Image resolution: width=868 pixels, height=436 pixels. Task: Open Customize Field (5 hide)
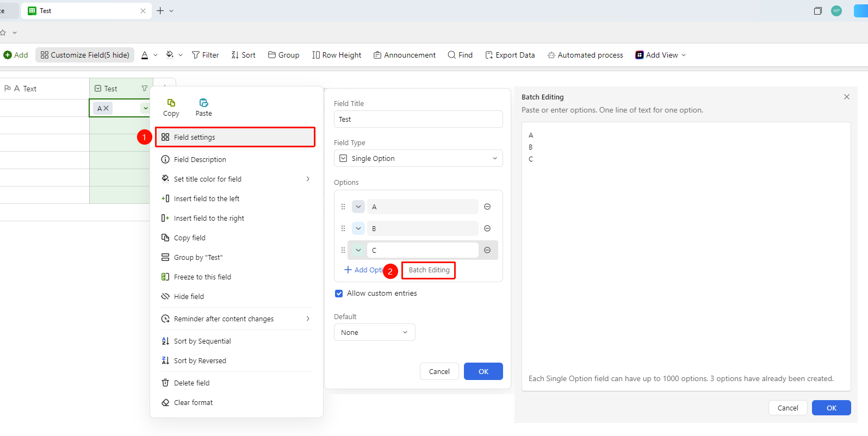[85, 55]
